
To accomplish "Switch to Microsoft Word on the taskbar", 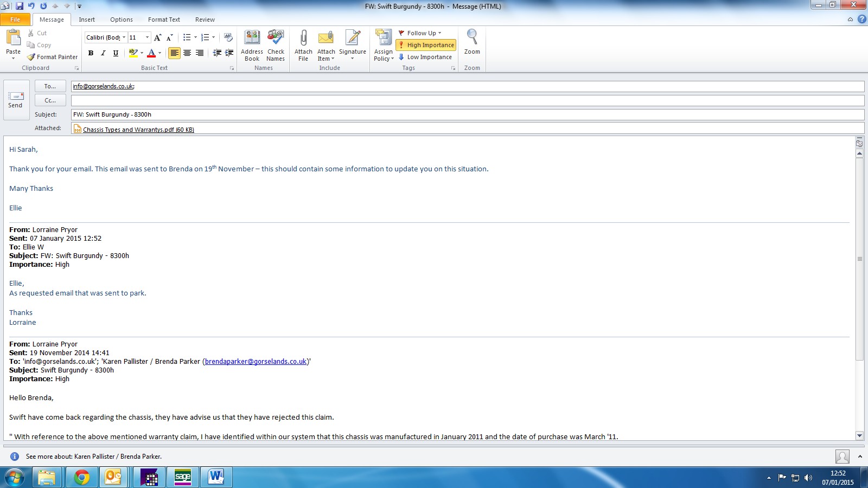I will (216, 477).
